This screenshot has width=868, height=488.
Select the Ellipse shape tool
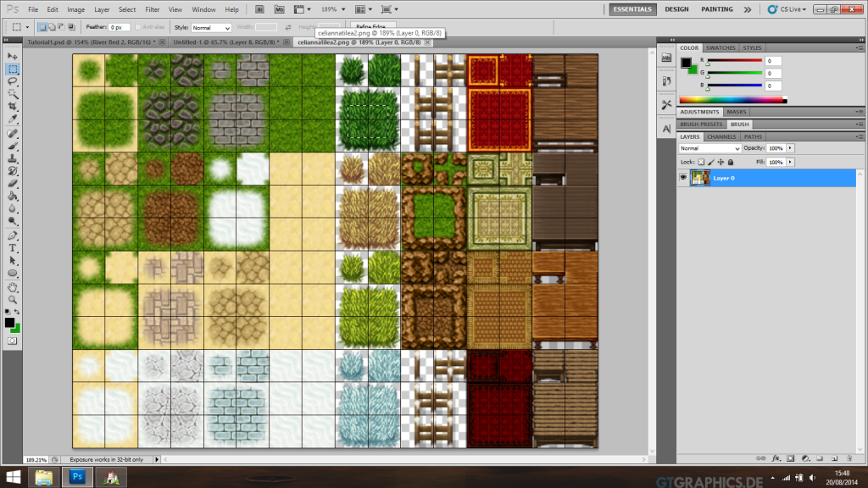point(12,274)
